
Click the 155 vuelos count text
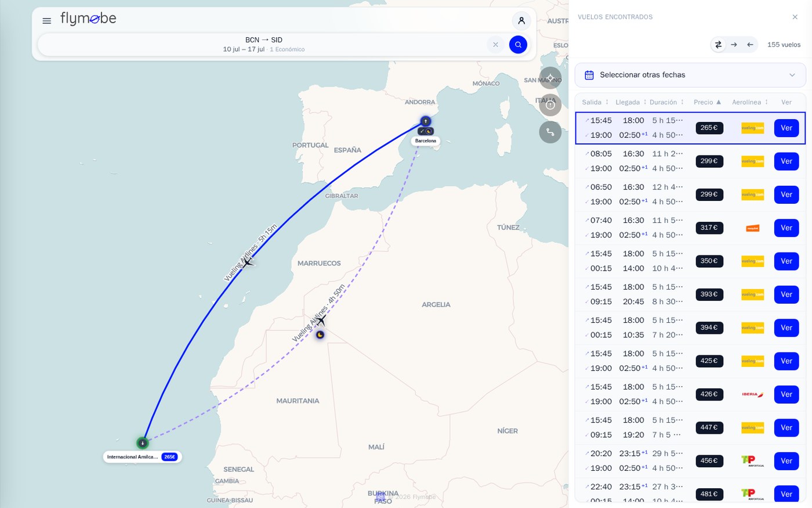click(x=784, y=45)
